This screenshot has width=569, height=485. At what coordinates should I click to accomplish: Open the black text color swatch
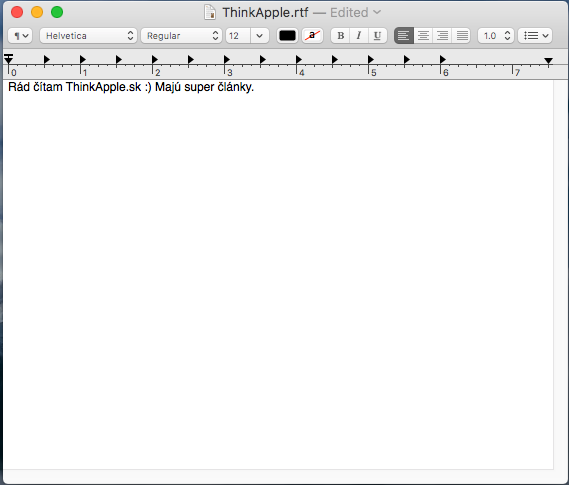pyautogui.click(x=287, y=36)
